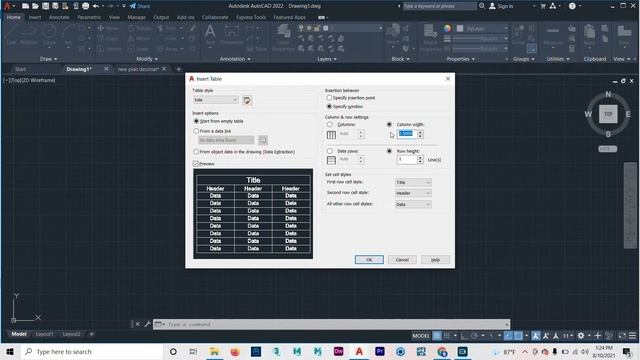Open Premiere Pro from the taskbar
This screenshot has height=360, width=640.
click(380, 351)
